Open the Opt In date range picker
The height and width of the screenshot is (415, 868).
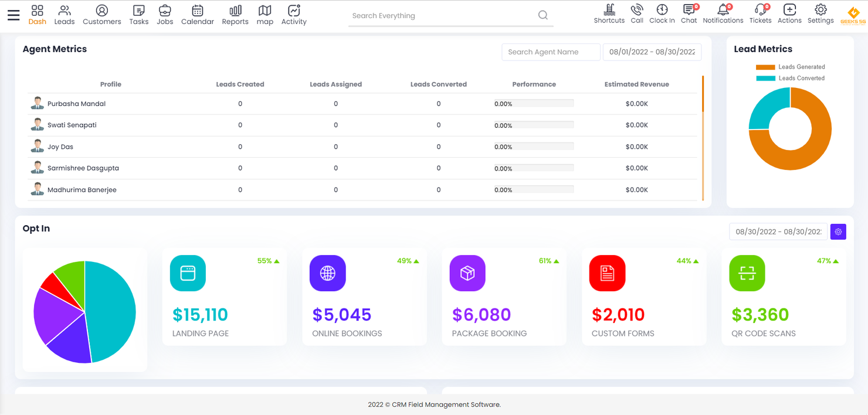pos(778,232)
